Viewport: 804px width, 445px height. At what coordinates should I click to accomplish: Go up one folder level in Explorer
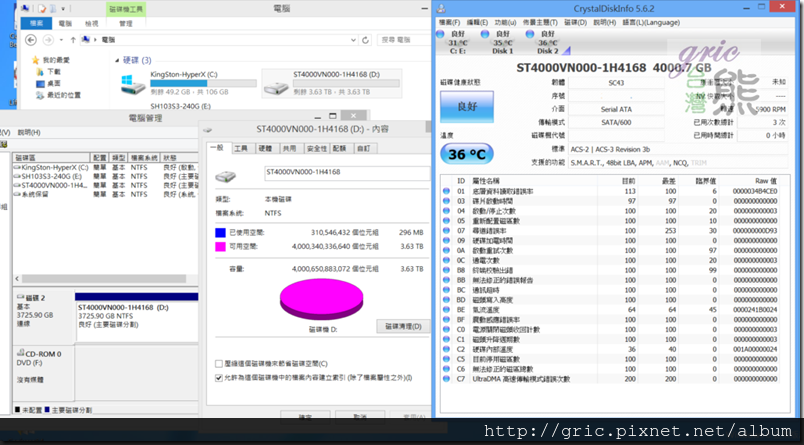(73, 40)
